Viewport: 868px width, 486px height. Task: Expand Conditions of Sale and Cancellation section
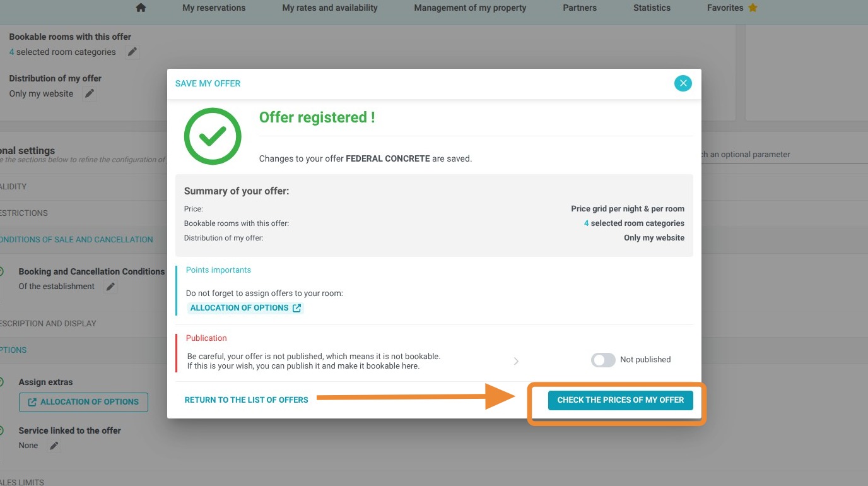76,240
